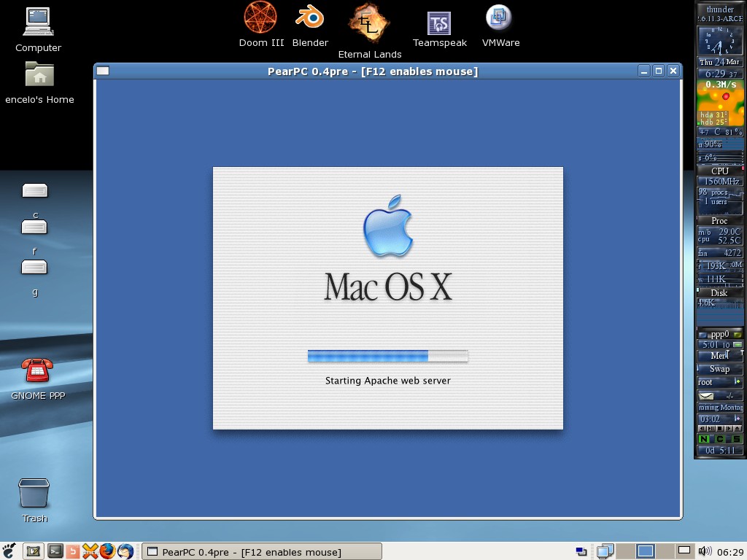Viewport: 747px width, 560px height.
Task: Click the Swap meter in GKrellM
Action: [x=720, y=368]
